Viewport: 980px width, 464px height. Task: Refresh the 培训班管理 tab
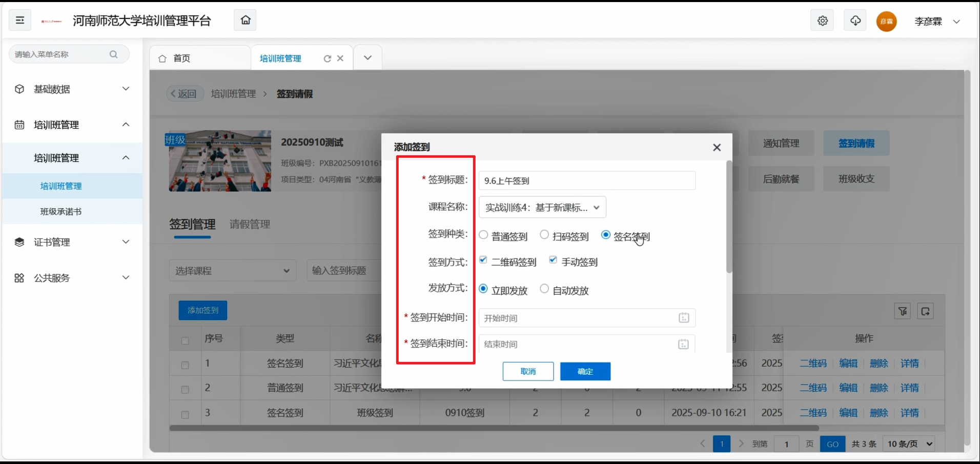point(327,58)
